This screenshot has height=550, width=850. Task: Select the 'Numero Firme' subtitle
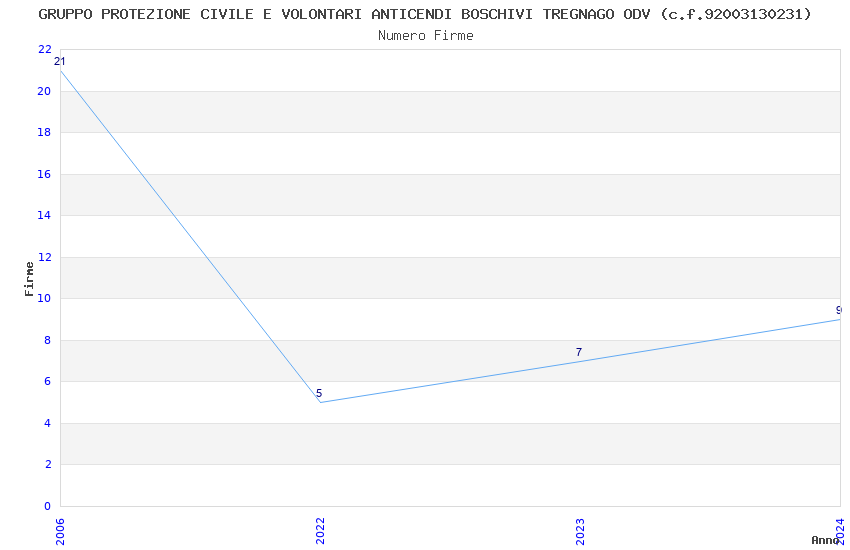(x=426, y=36)
